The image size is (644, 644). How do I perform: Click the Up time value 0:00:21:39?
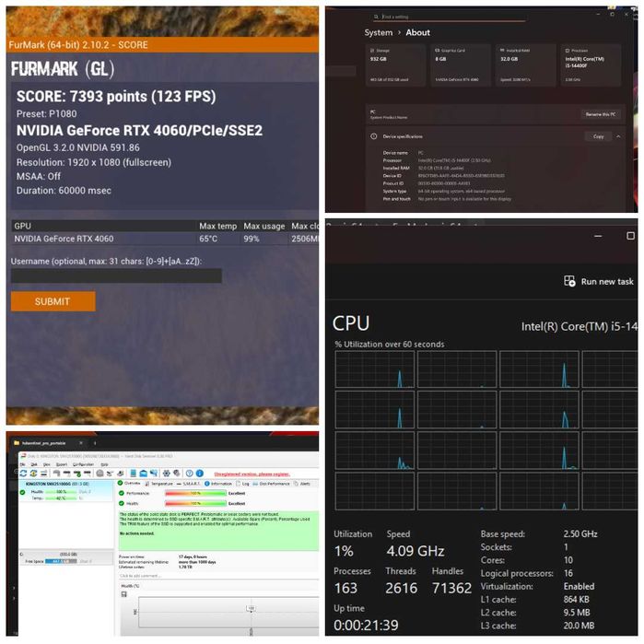click(x=366, y=625)
